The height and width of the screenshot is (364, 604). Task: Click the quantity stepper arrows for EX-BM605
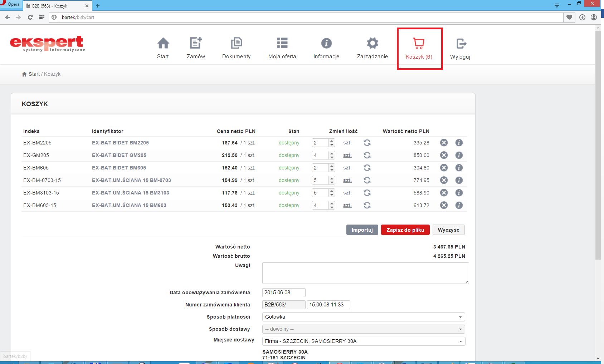click(x=332, y=168)
